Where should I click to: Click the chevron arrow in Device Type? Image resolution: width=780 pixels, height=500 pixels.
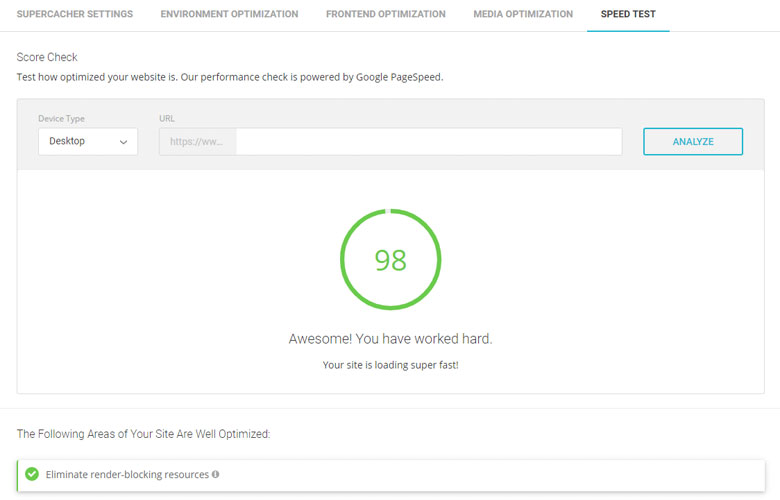pyautogui.click(x=124, y=142)
